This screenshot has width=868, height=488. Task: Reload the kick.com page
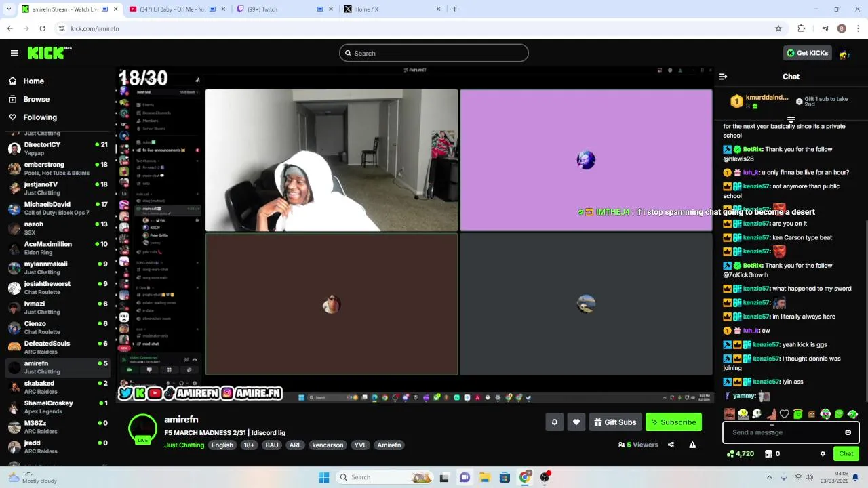(42, 28)
